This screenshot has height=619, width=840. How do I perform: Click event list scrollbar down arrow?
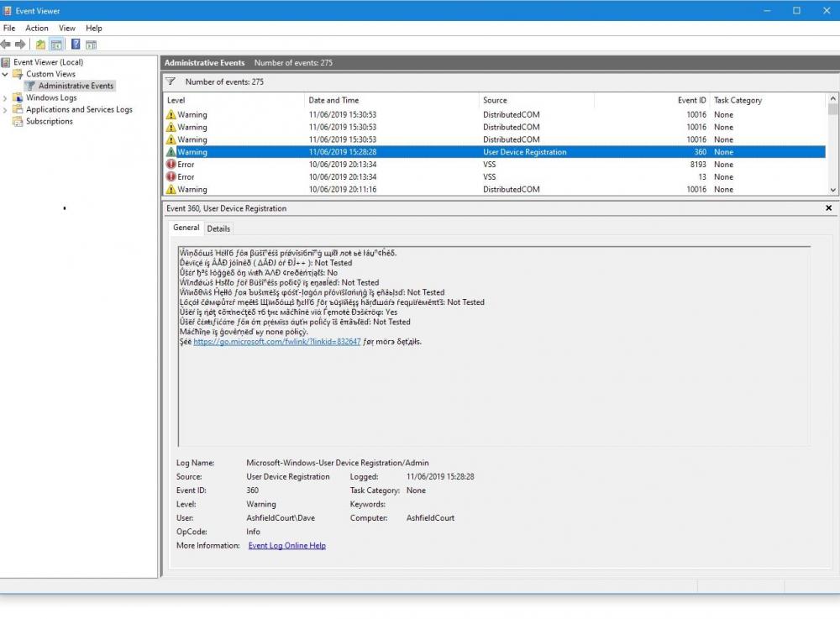click(x=832, y=191)
